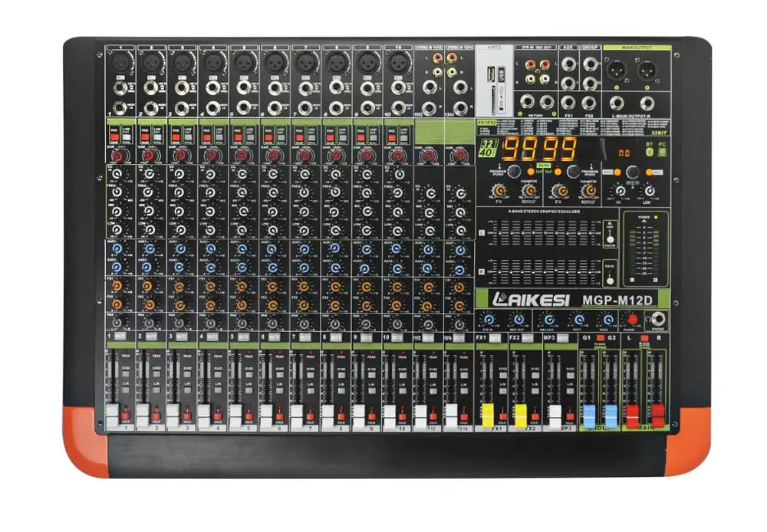
Task: Click the PHONE headphone jack
Action: click(x=657, y=320)
